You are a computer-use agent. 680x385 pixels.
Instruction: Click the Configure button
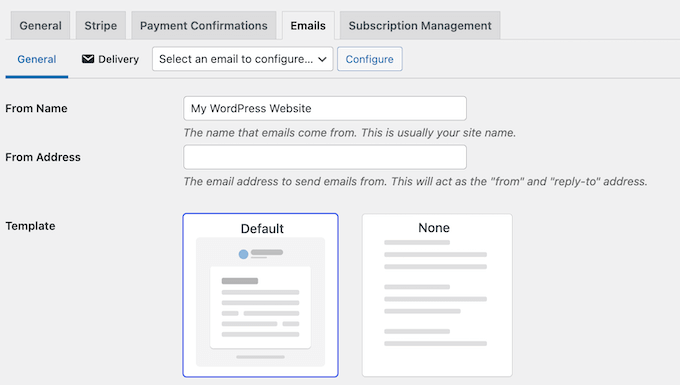(369, 59)
